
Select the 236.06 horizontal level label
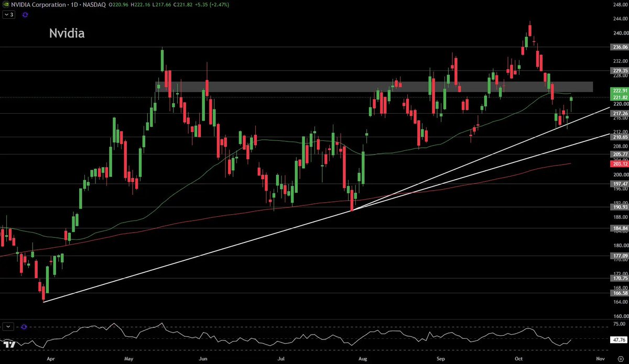point(620,47)
